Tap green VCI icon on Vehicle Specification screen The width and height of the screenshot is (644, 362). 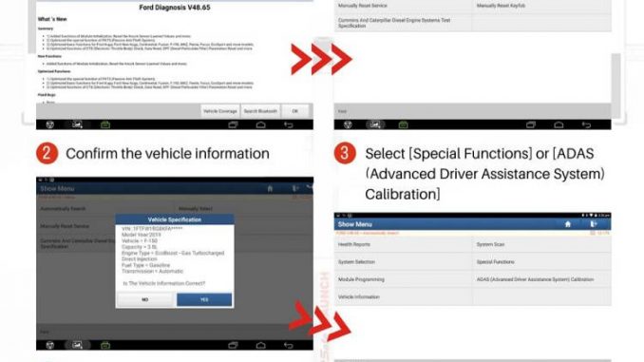(x=105, y=346)
